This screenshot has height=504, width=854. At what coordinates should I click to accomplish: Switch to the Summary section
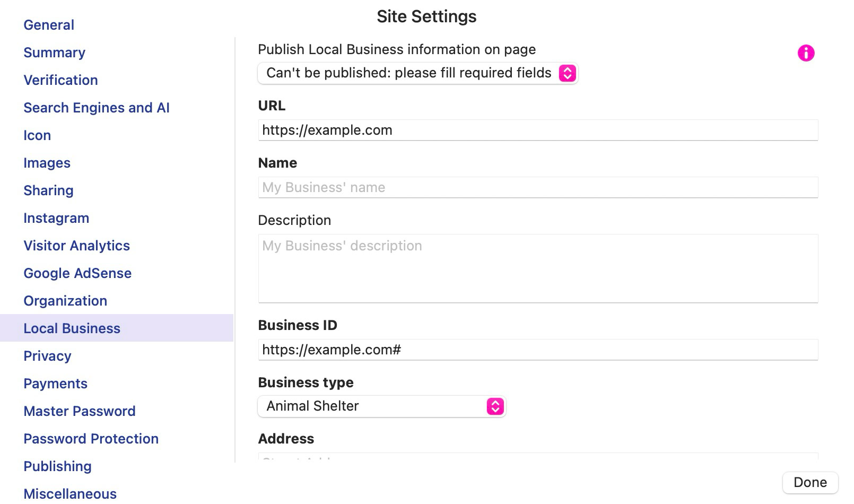(54, 53)
